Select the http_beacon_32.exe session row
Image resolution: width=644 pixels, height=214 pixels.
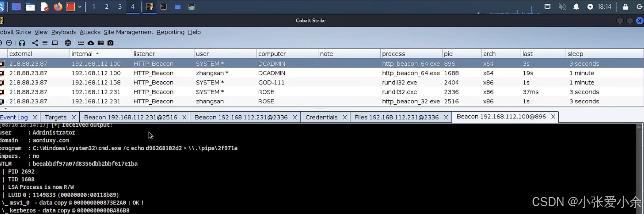pos(321,101)
